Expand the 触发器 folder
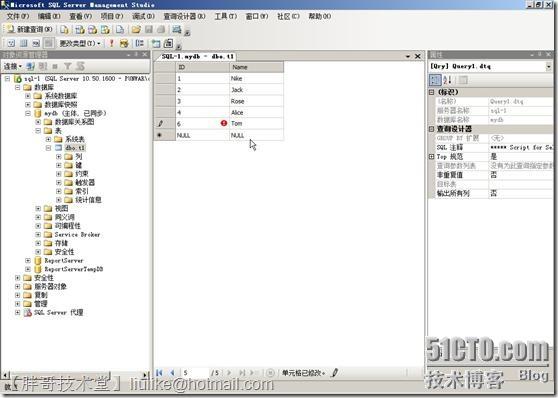558x398 pixels. click(59, 182)
